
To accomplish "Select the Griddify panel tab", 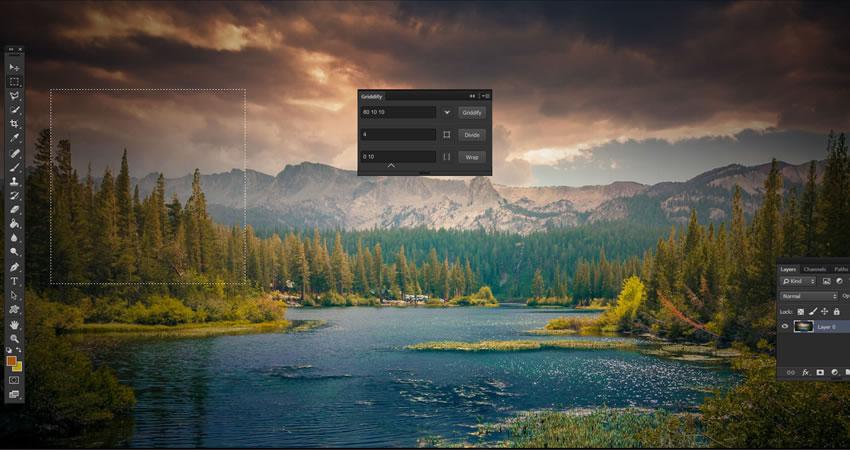I will tap(372, 97).
